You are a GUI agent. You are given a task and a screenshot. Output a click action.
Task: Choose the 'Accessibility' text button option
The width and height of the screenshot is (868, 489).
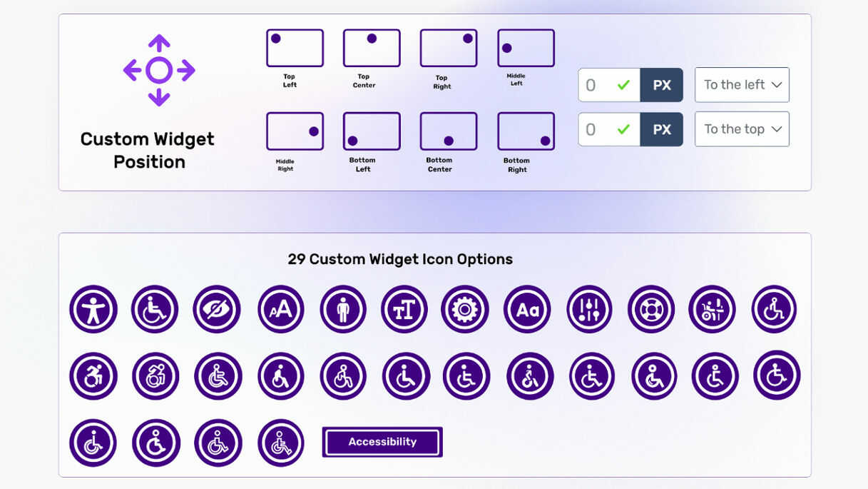coord(382,442)
